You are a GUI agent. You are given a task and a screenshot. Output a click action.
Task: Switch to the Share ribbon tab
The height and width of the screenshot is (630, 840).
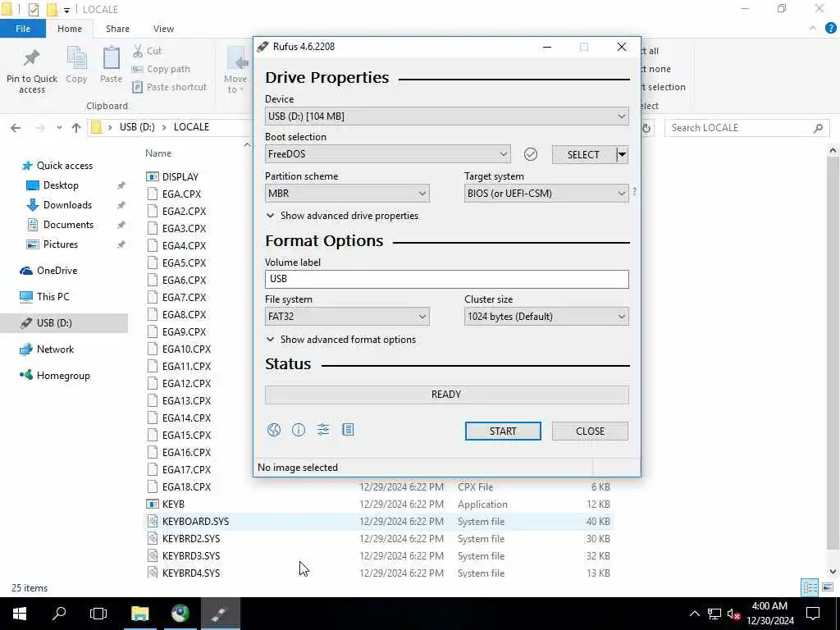coord(117,29)
